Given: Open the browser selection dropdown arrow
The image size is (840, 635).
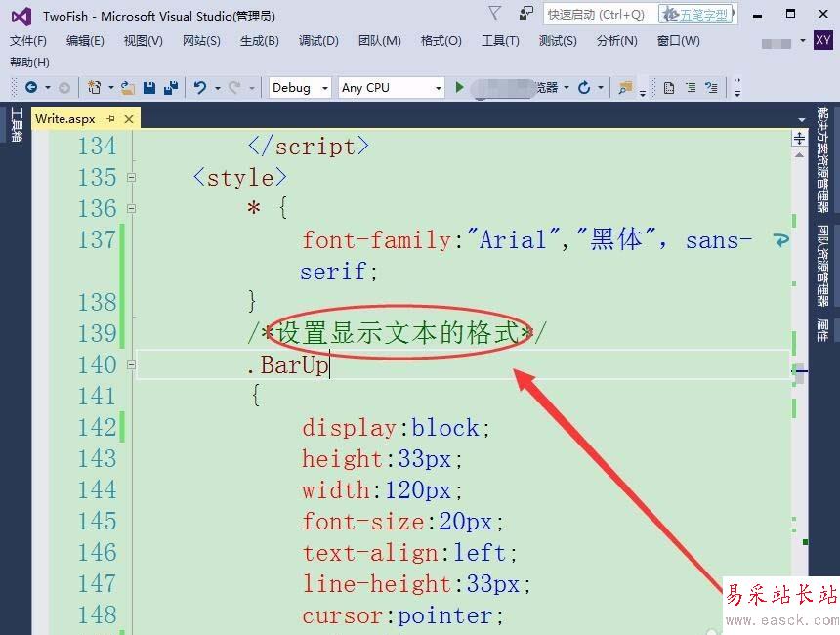Looking at the screenshot, I should (567, 87).
